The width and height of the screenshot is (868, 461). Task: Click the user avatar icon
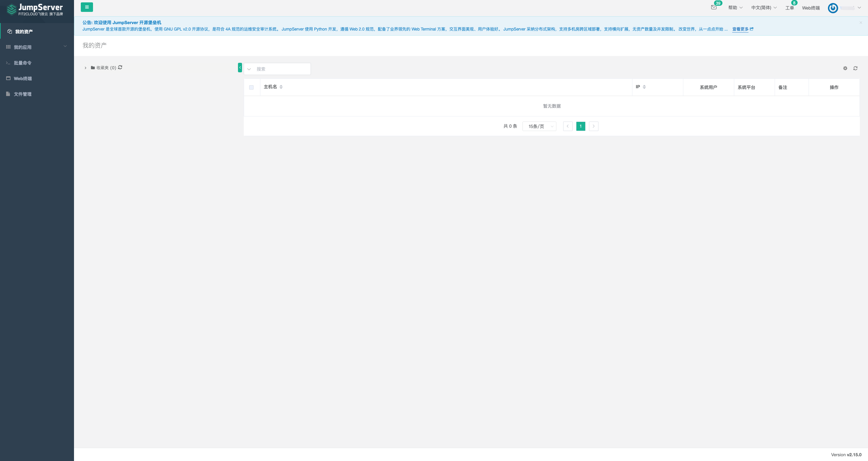[x=833, y=8]
